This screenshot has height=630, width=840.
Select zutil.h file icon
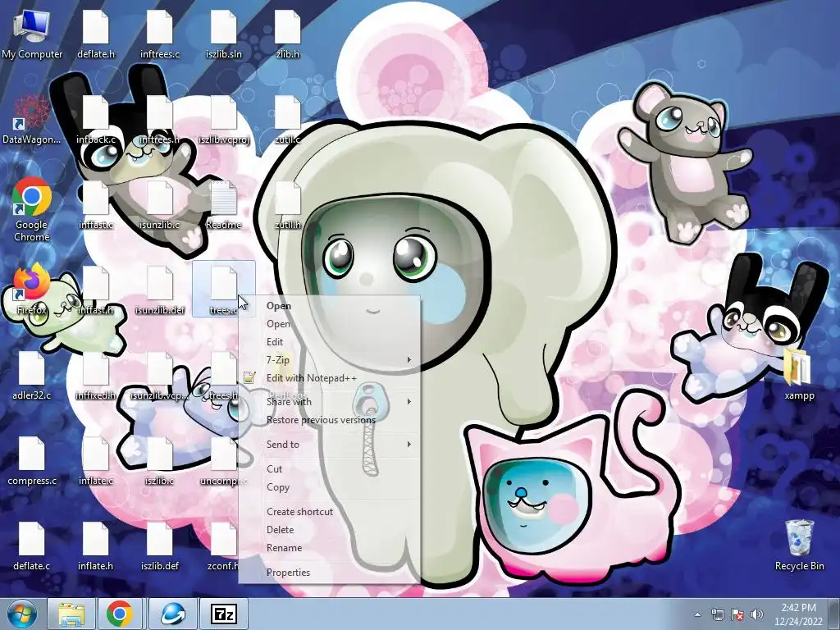pyautogui.click(x=288, y=205)
